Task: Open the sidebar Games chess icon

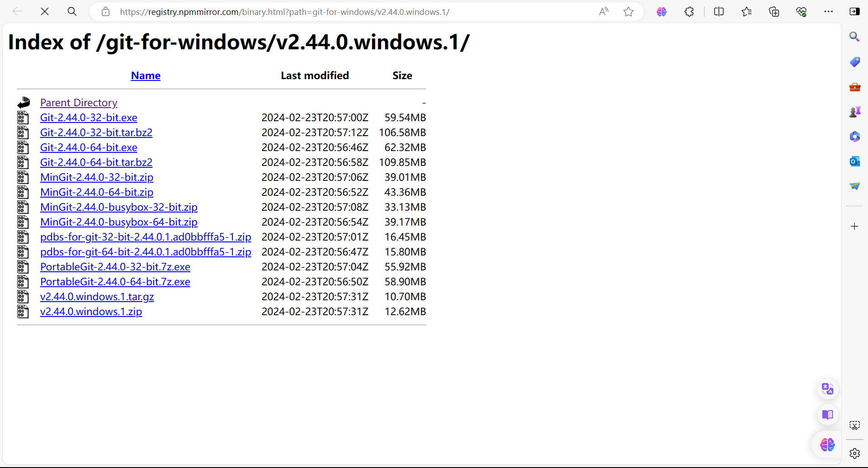Action: click(x=854, y=112)
